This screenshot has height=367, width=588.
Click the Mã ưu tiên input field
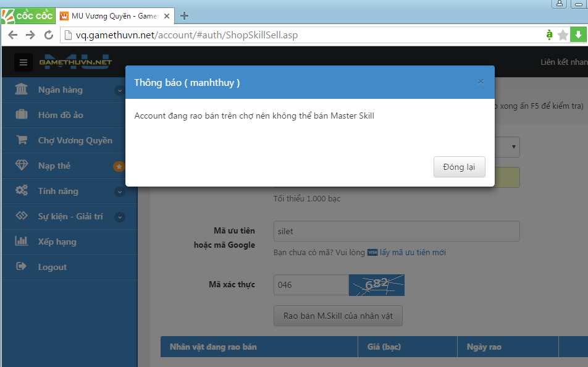(x=396, y=231)
